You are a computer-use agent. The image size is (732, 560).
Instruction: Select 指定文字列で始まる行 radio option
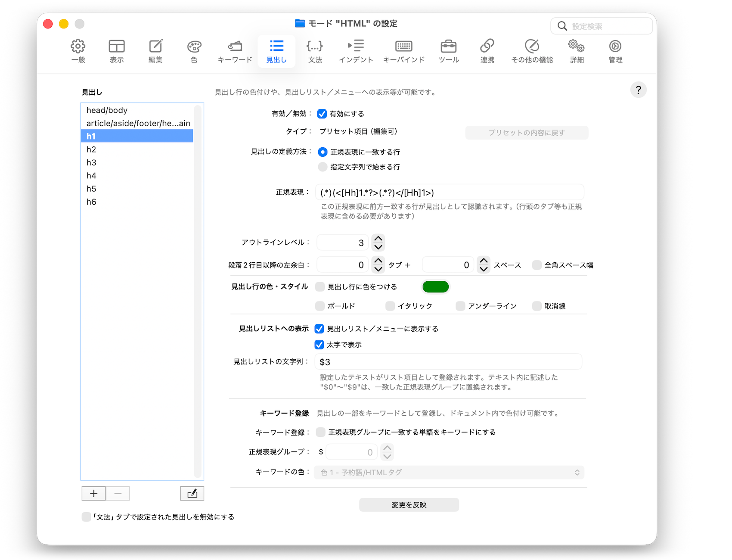[x=323, y=167]
